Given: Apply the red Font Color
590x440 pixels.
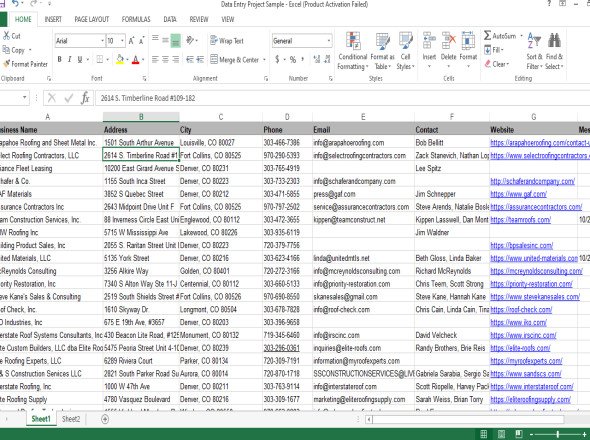Looking at the screenshot, I should pos(135,59).
